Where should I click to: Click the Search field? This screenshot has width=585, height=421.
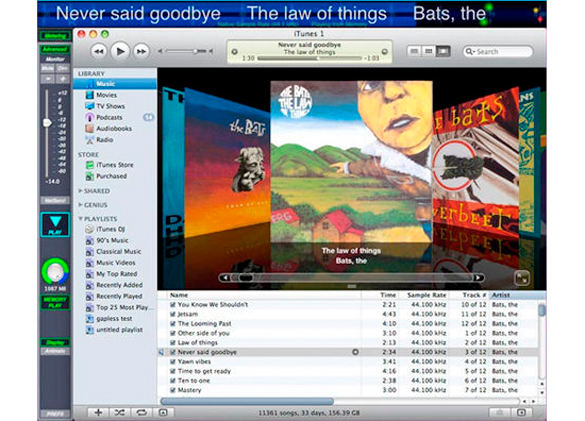(498, 52)
